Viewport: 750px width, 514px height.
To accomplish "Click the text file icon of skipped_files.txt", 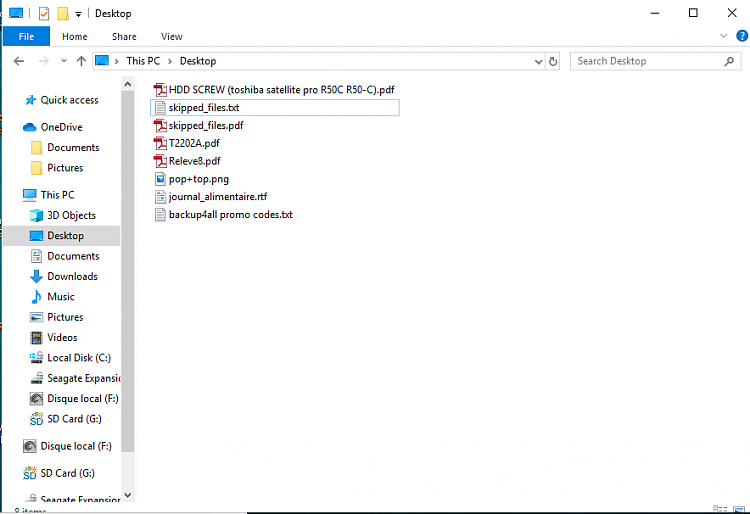I will [160, 108].
